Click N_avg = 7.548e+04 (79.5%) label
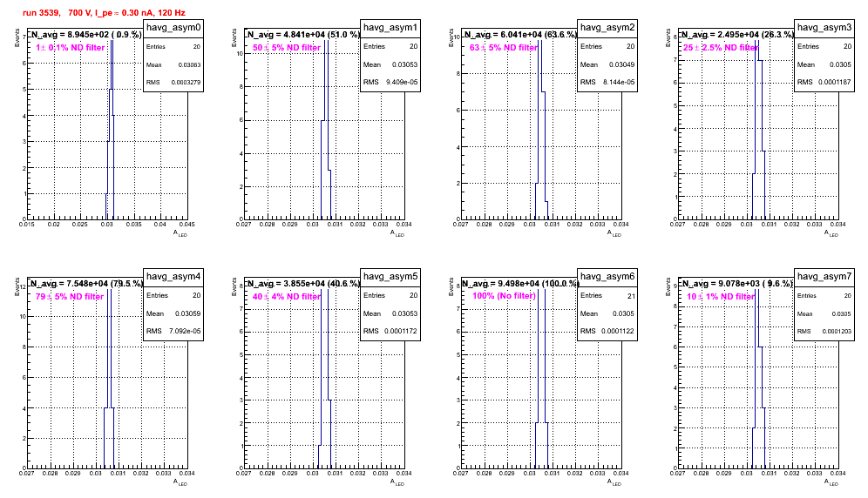 click(86, 283)
